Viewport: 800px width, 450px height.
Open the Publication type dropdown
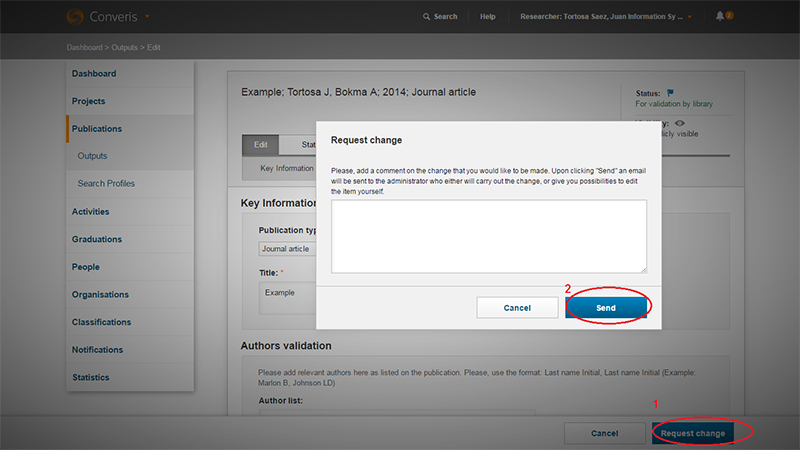click(287, 248)
